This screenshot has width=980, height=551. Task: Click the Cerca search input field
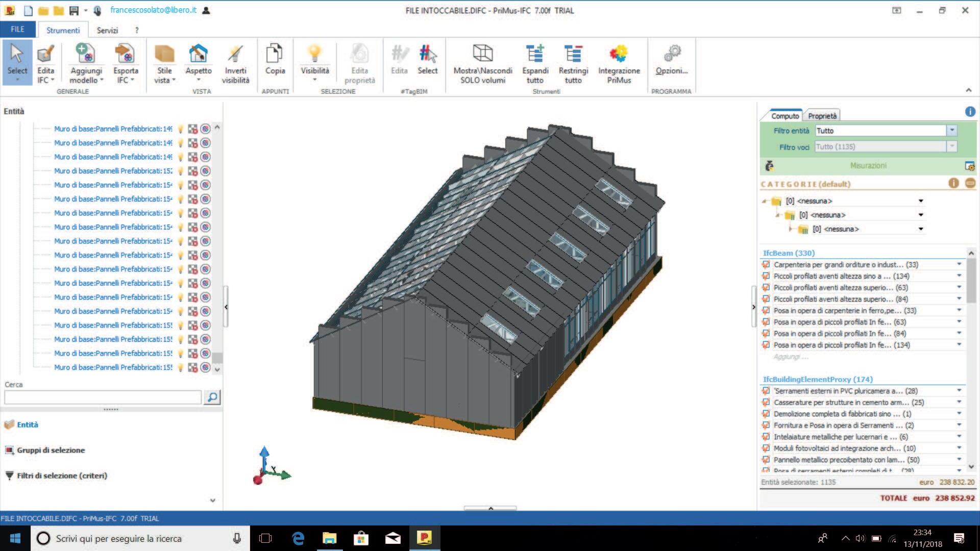click(x=103, y=397)
